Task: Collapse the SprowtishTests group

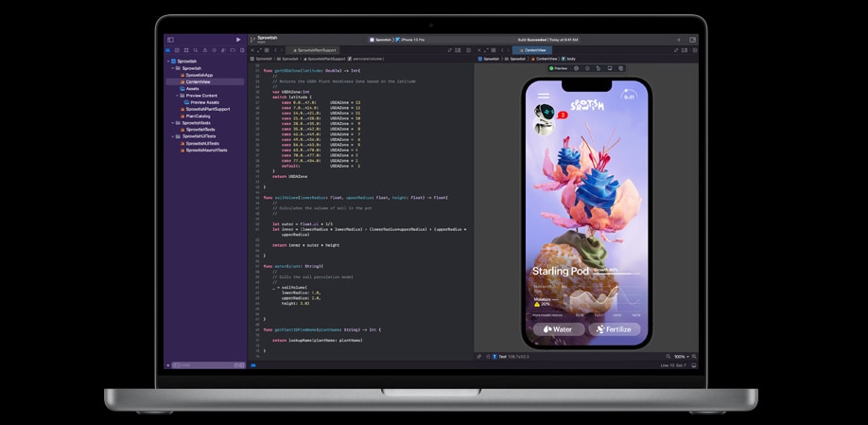Action: (173, 122)
